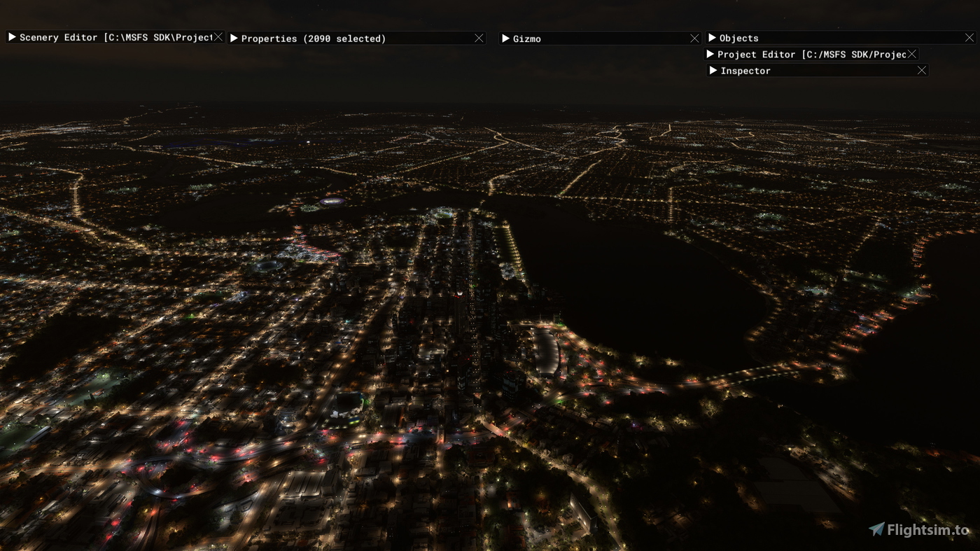Close the Objects panel
Screen dimensions: 980x551
click(969, 38)
